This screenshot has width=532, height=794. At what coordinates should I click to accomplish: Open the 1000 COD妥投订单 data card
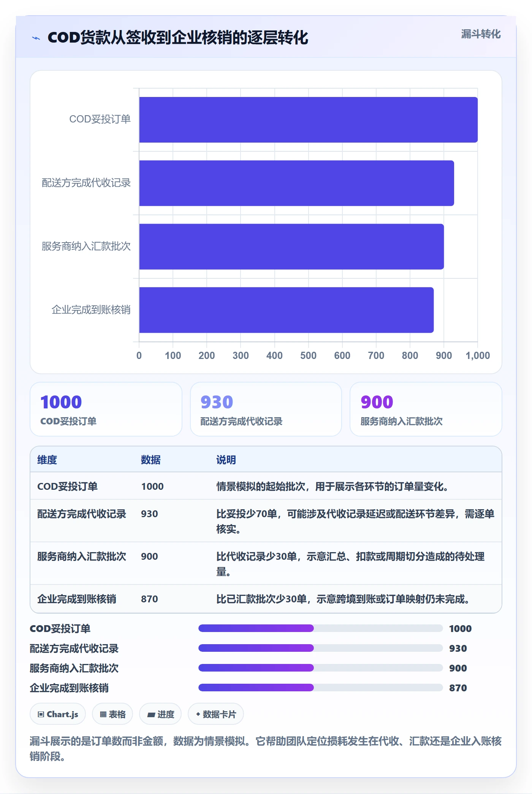pos(106,409)
